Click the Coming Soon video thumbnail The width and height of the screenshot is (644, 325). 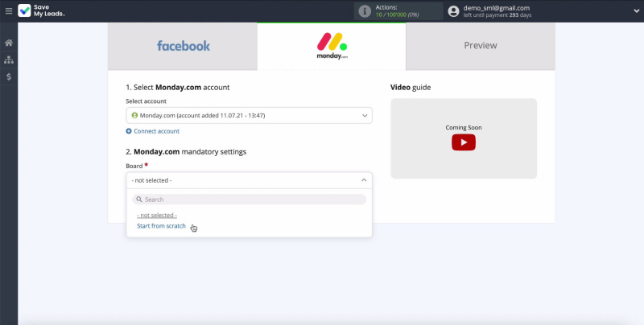pyautogui.click(x=464, y=138)
